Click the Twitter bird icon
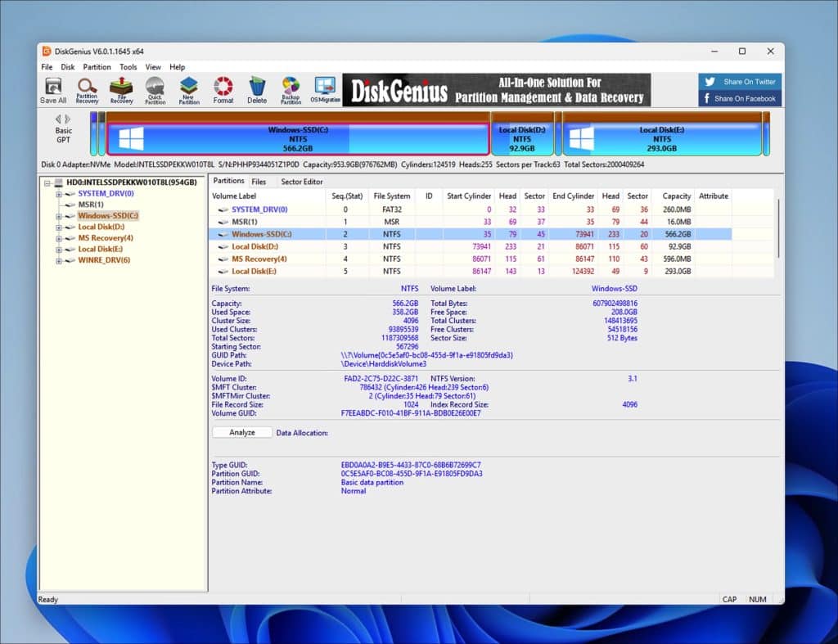Viewport: 838px width, 644px height. [710, 82]
